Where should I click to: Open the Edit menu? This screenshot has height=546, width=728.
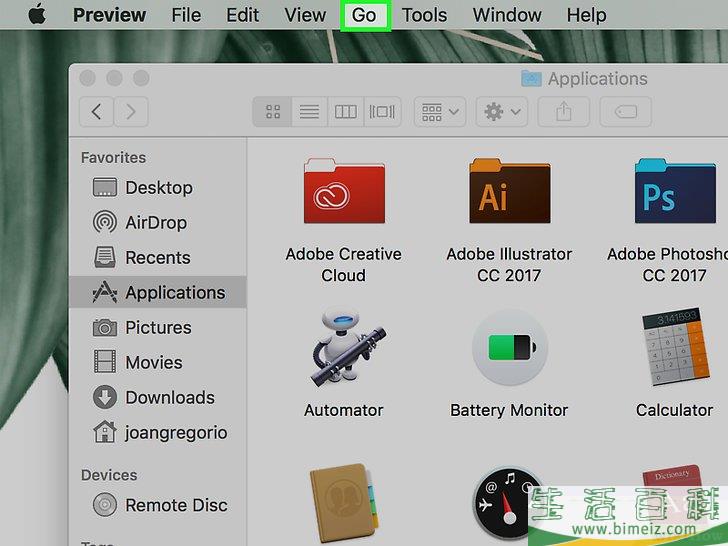[242, 15]
